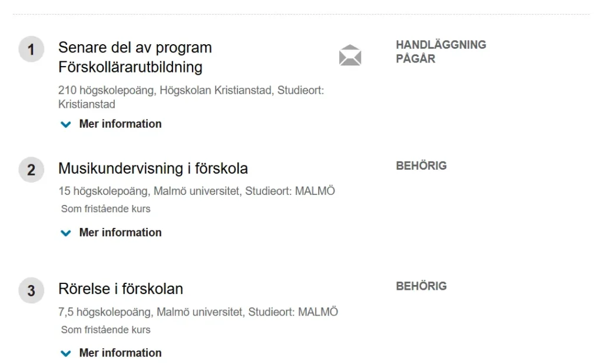This screenshot has height=364, width=603.
Task: Select the number 2 priority badge
Action: click(x=31, y=170)
